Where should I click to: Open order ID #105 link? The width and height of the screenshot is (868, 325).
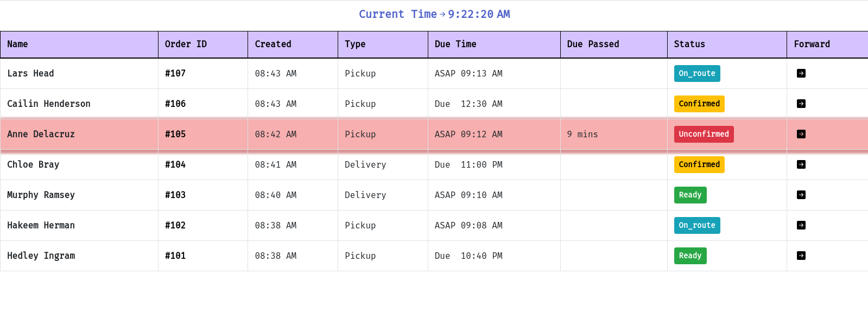(175, 134)
